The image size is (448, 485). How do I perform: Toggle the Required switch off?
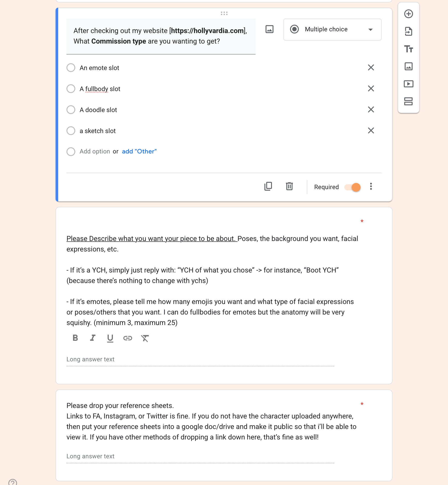click(353, 187)
